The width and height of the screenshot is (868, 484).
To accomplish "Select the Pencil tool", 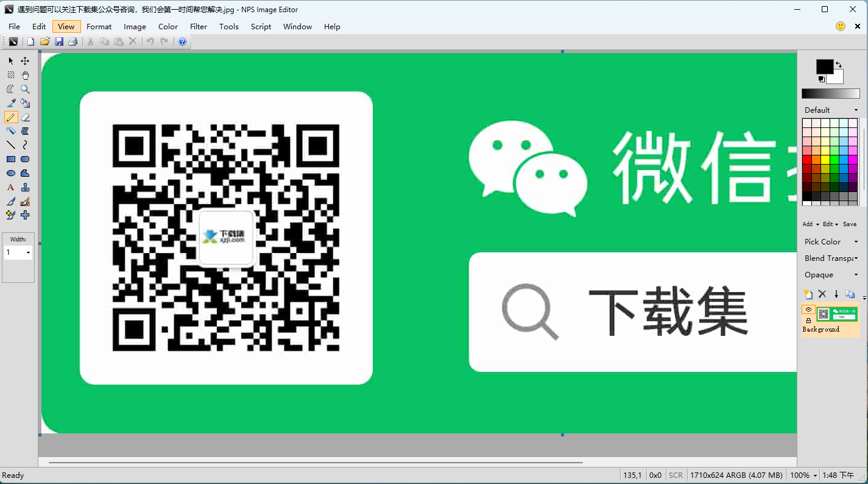I will (x=11, y=117).
